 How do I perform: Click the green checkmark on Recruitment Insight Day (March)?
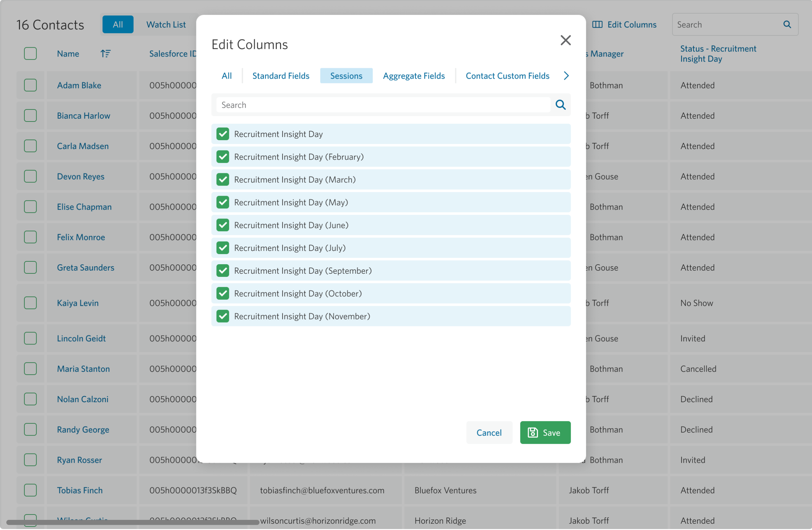coord(222,180)
